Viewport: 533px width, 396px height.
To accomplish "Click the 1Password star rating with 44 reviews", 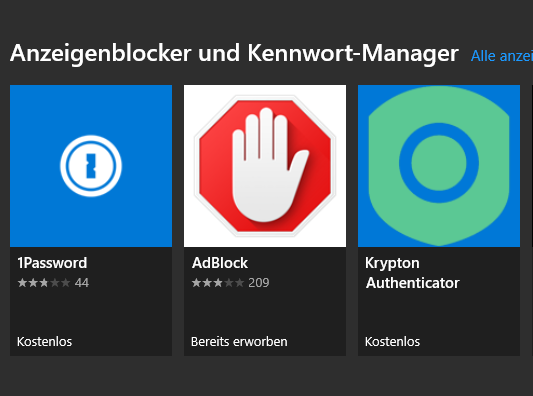I will 53,283.
